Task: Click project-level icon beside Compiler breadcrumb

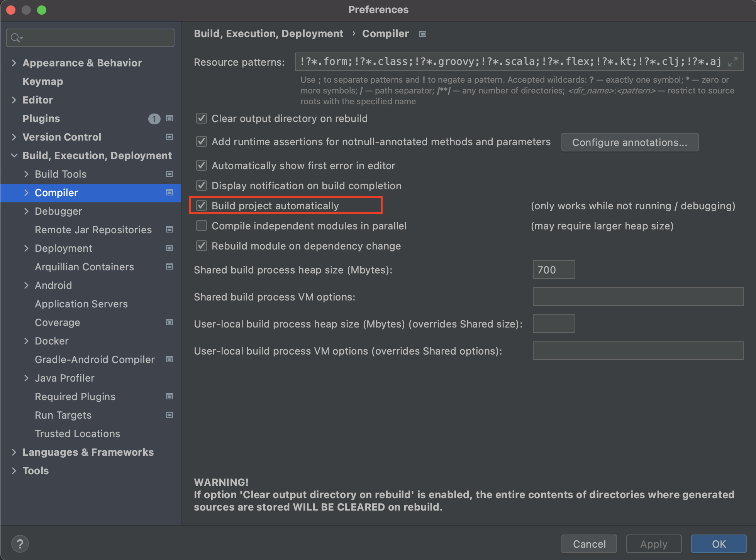Action: 423,34
